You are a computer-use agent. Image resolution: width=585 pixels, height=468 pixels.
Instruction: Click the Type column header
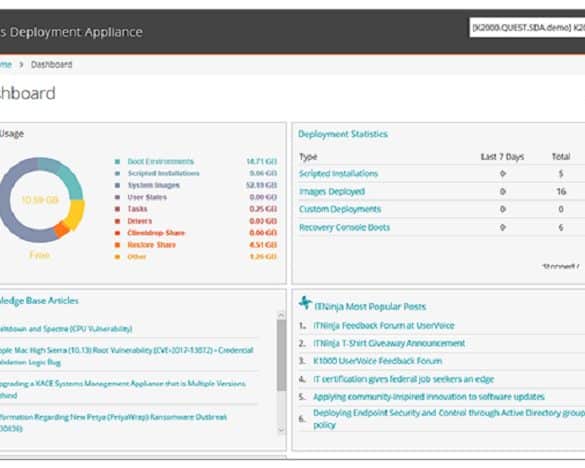pos(308,157)
